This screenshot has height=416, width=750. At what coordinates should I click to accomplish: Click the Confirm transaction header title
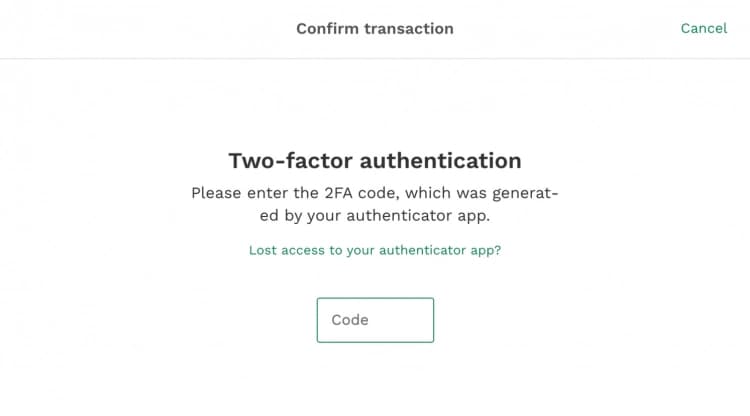[375, 28]
